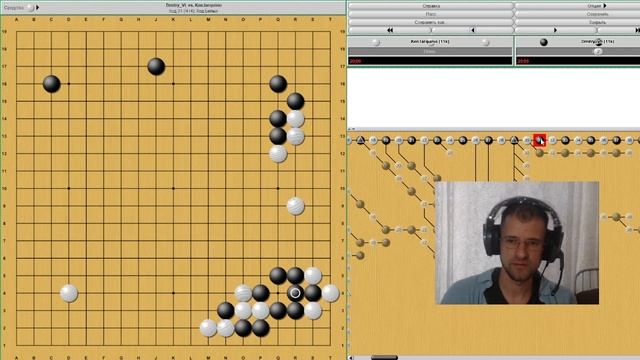
Task: Click the white stone at R9
Action: [x=296, y=206]
